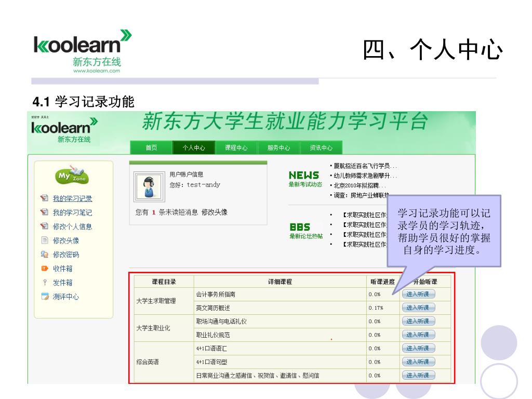Screen dimensions: 532x399
Task: Click 进入听课 for 日常商业沟通 course
Action: (x=418, y=376)
